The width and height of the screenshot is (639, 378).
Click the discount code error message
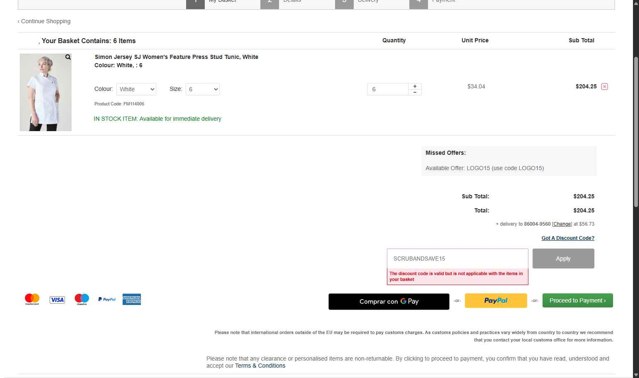pos(458,277)
